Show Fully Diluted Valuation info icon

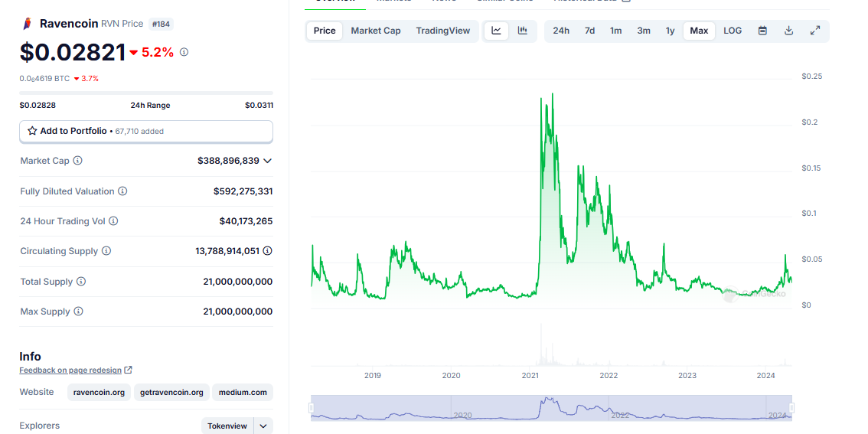click(x=122, y=191)
